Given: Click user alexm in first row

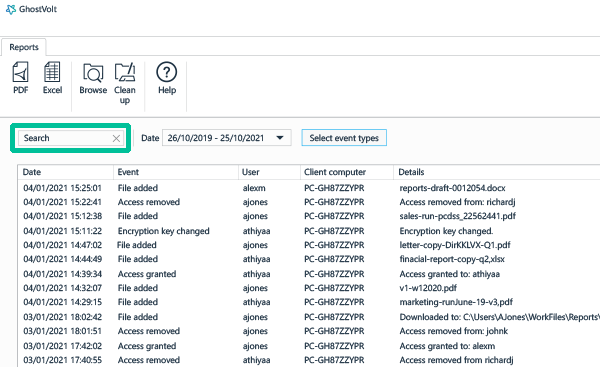Looking at the screenshot, I should click(254, 188).
